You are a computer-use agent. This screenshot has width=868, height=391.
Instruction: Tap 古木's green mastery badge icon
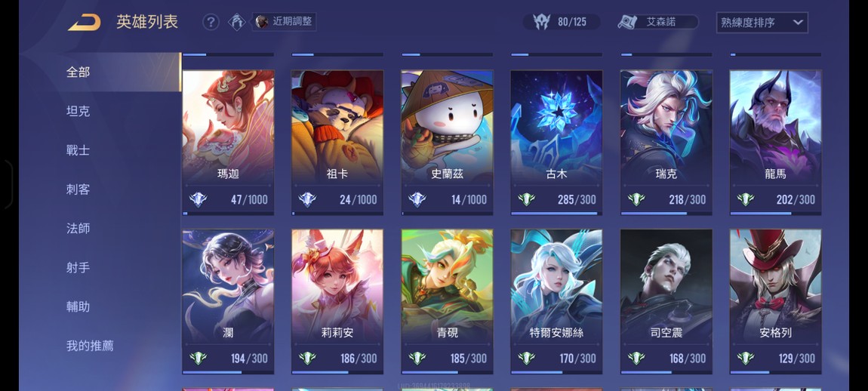tap(526, 199)
